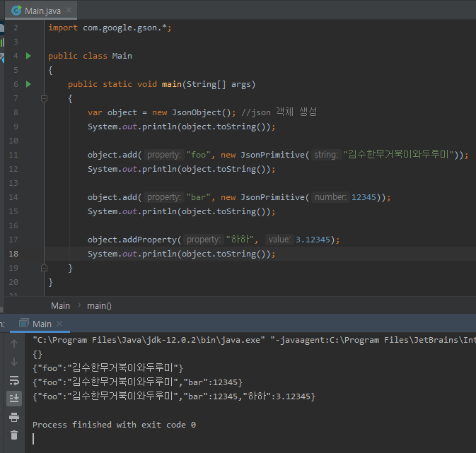
Task: Collapse main method at line 7 fold marker
Action: coord(44,98)
